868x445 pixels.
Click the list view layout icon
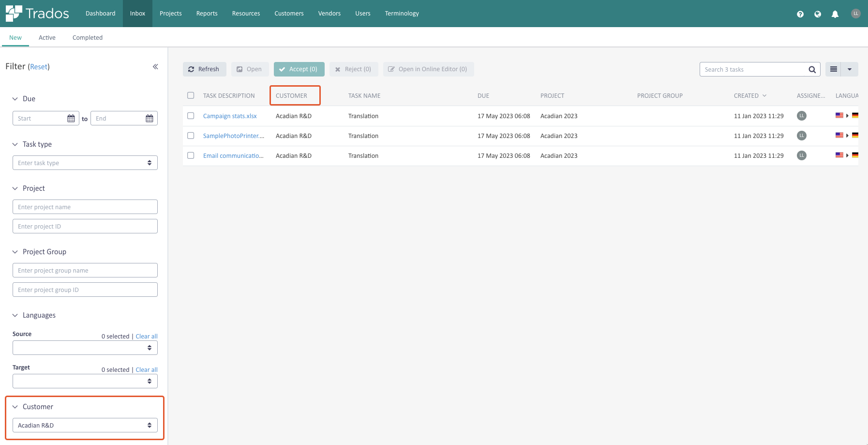point(834,69)
